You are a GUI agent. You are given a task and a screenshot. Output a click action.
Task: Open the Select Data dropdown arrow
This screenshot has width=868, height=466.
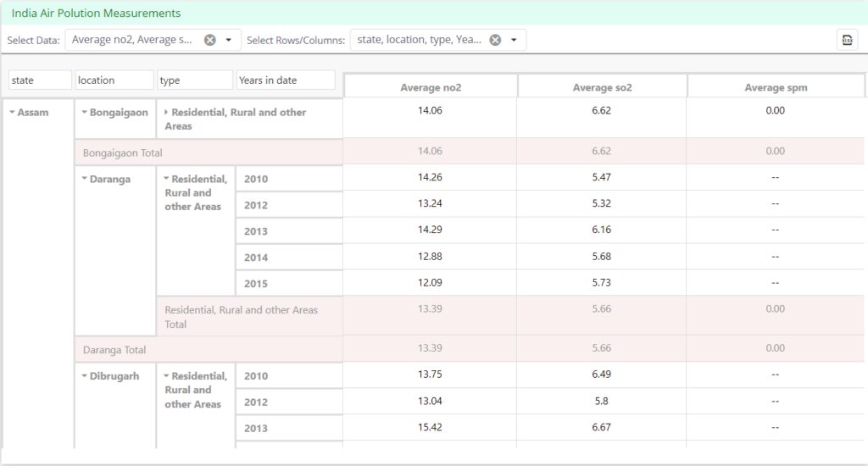point(229,40)
